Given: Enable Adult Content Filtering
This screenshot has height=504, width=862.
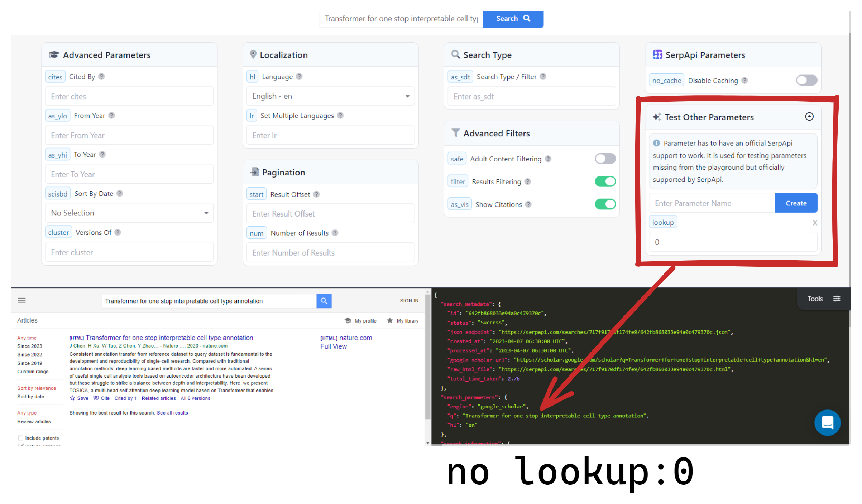Looking at the screenshot, I should click(605, 159).
